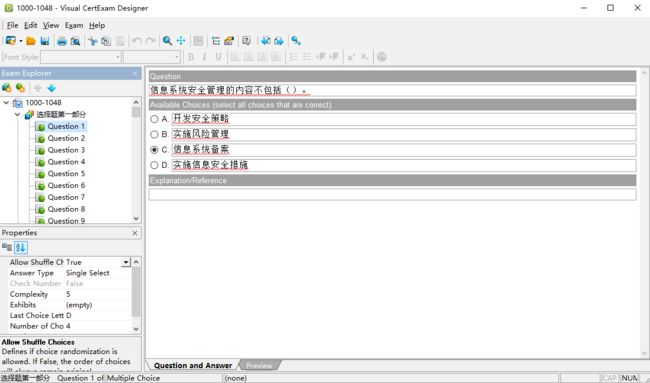Click Add Question icon in Exam Explorer
This screenshot has width=650, height=383.
pos(20,88)
